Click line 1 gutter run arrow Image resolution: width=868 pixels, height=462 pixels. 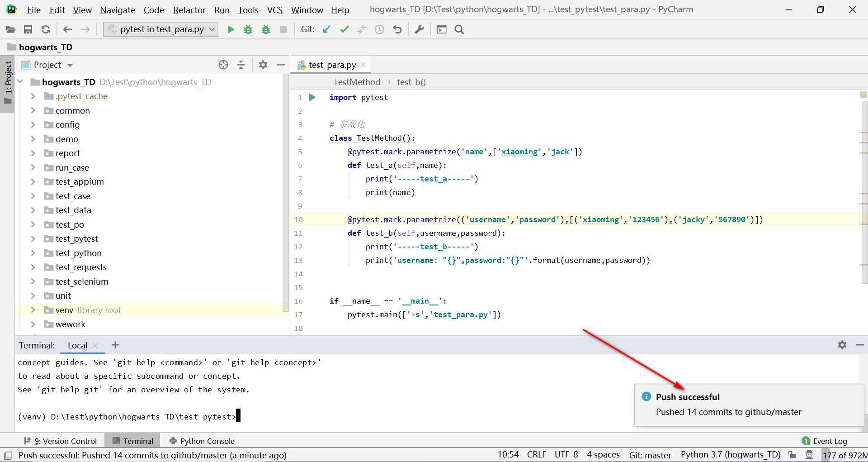[312, 97]
